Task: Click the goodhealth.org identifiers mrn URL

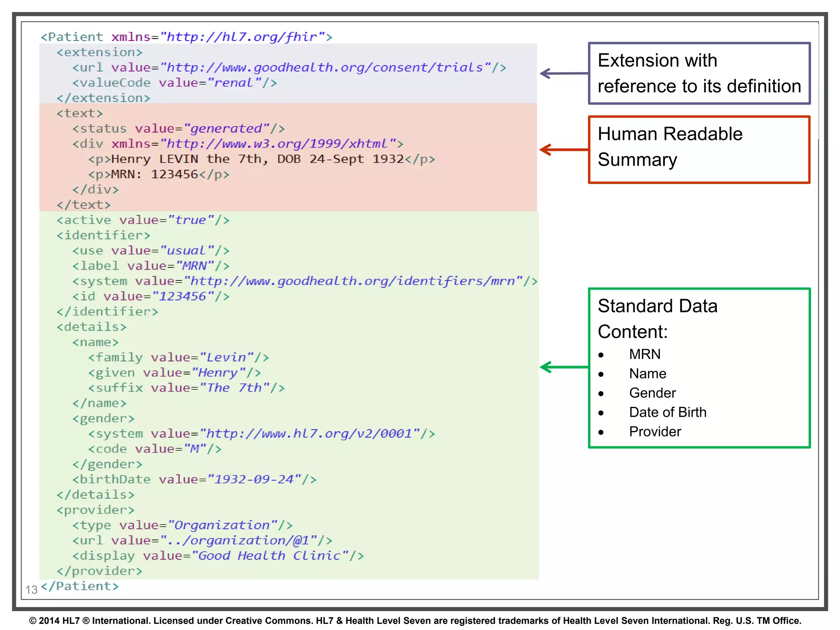Action: [353, 281]
